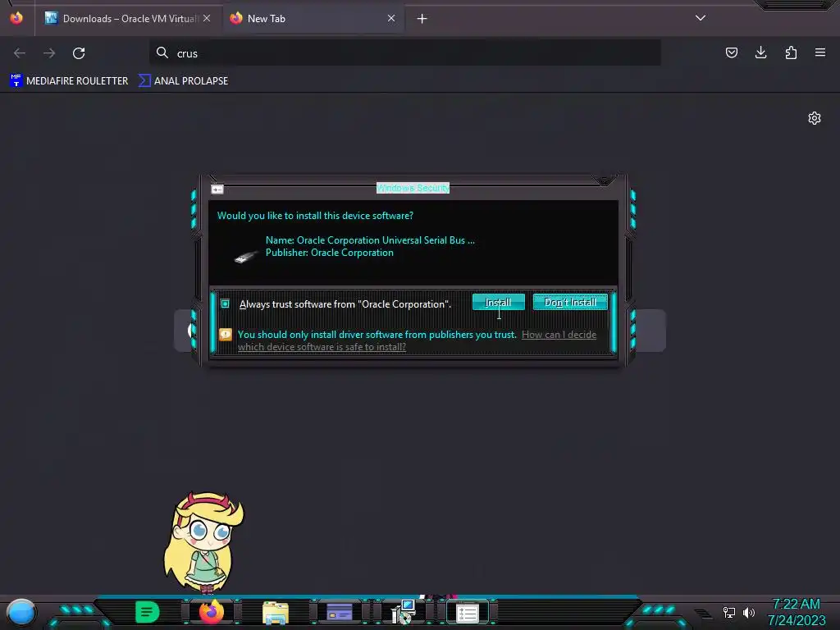Open the MEDIAFIRE ROULETTER bookmark
The width and height of the screenshot is (840, 630).
(x=69, y=81)
